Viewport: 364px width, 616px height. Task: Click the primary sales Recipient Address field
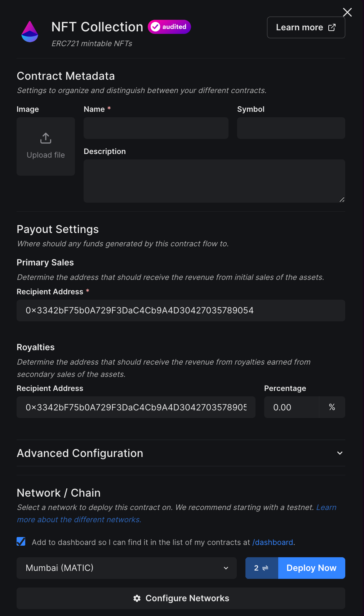[181, 310]
